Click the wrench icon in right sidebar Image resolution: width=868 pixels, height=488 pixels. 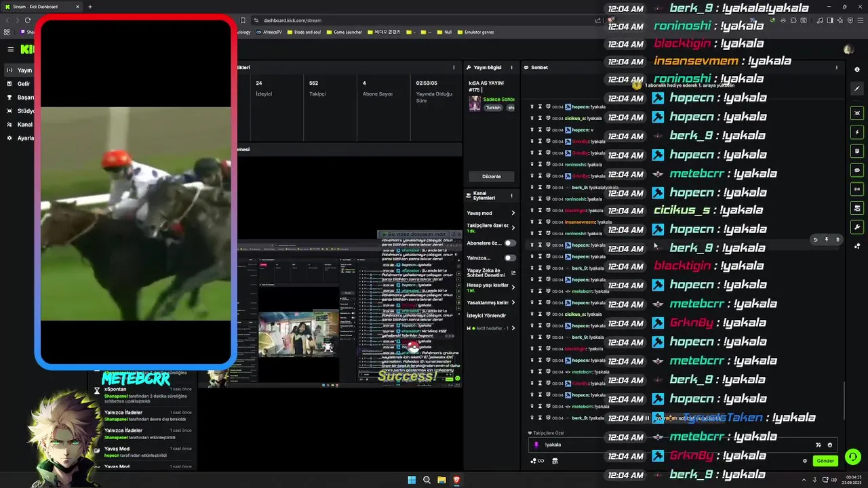pyautogui.click(x=857, y=227)
